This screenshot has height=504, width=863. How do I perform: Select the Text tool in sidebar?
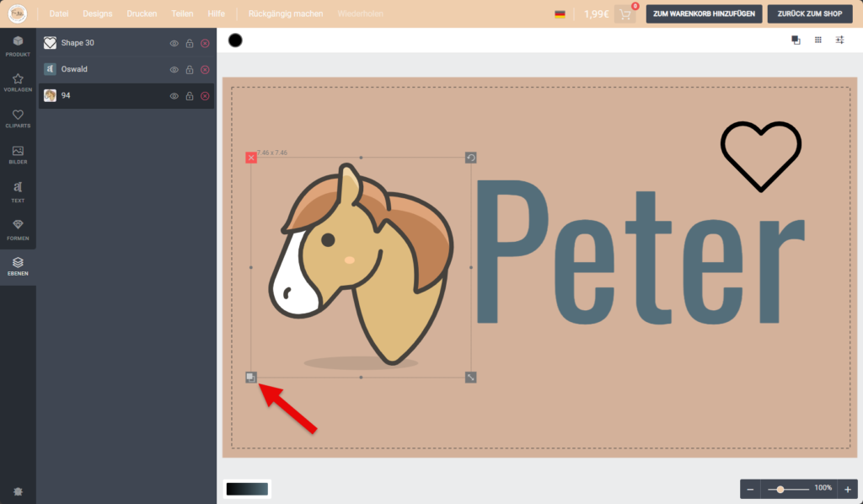pos(18,191)
